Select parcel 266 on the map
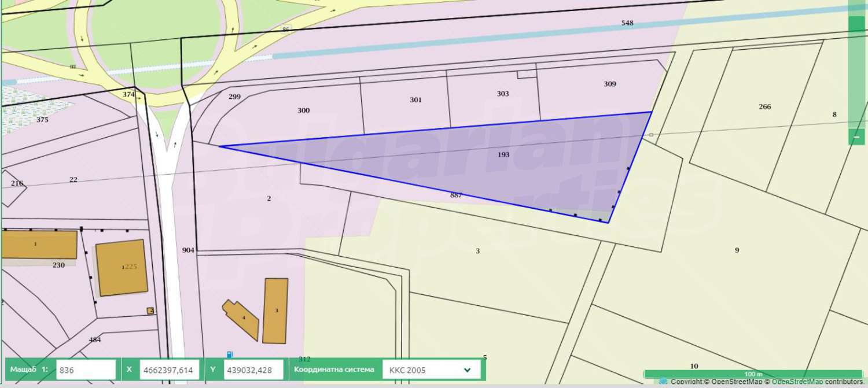 coord(764,107)
